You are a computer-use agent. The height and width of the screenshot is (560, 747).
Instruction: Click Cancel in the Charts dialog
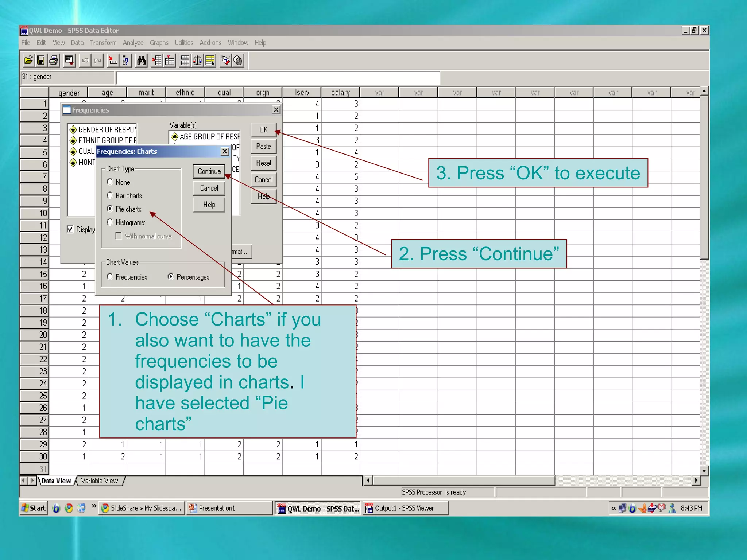click(209, 188)
